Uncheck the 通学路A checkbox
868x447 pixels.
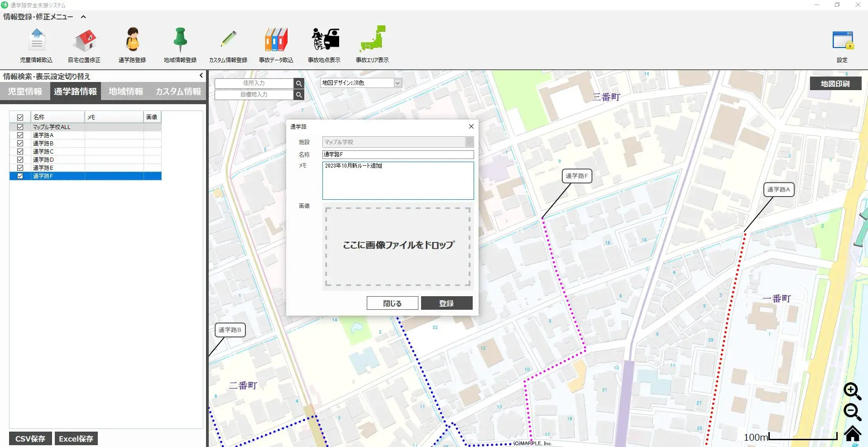(20, 135)
